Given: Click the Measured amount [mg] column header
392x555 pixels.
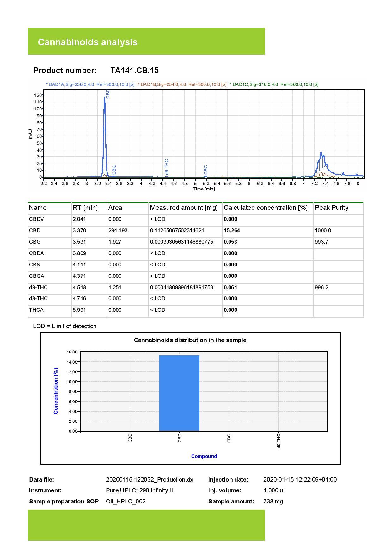Looking at the screenshot, I should [184, 208].
